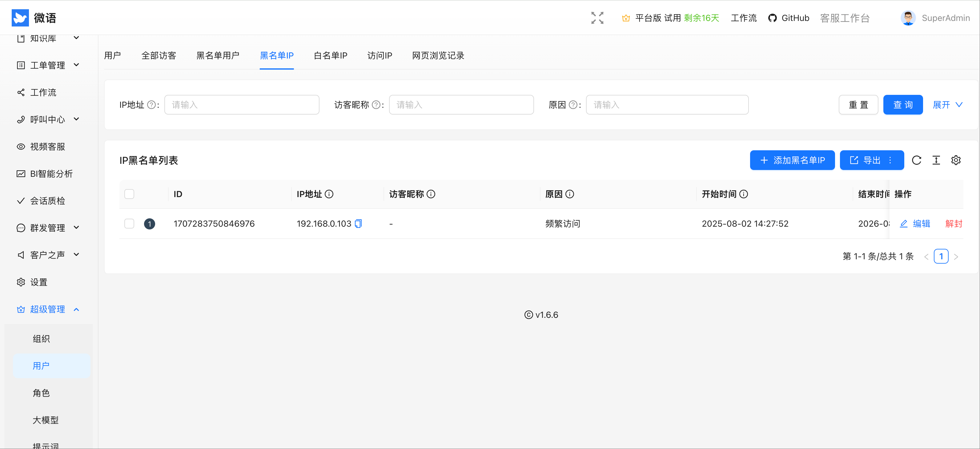Open 客服工作台 link in header
The image size is (980, 449).
pos(845,18)
